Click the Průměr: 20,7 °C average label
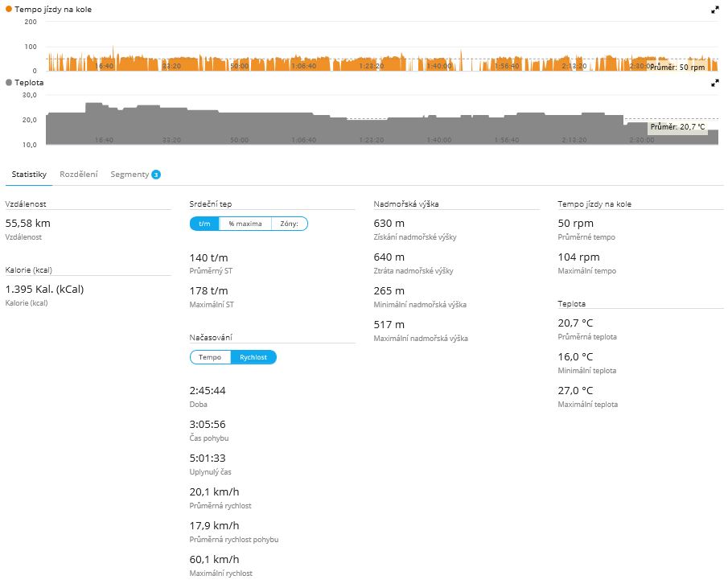 point(677,127)
